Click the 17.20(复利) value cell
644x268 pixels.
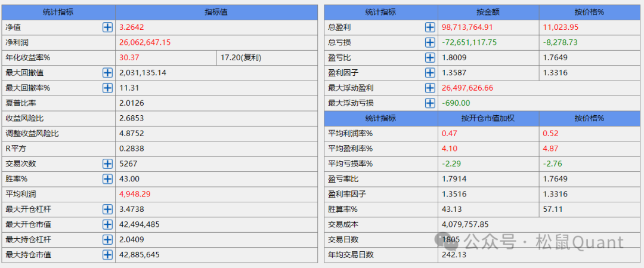[267, 57]
